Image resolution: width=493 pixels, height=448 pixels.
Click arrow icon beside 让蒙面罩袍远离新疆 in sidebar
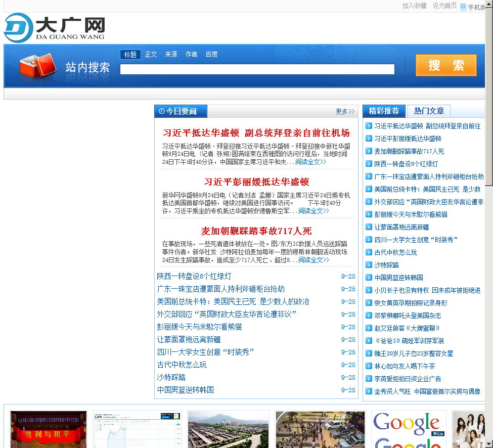click(x=369, y=227)
